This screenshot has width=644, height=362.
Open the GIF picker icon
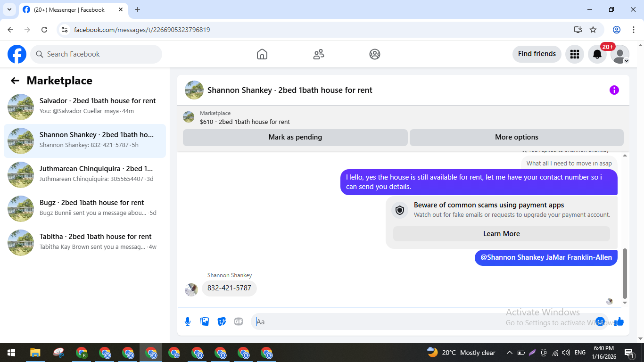[x=239, y=321]
